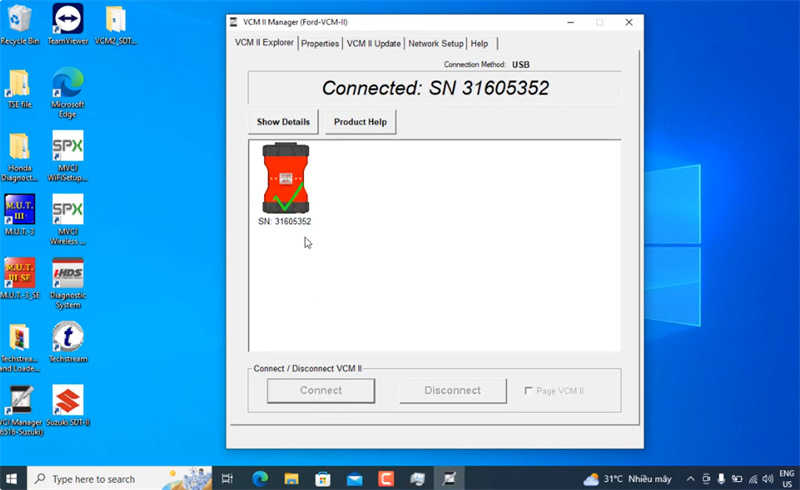This screenshot has height=490, width=800.
Task: Click the volume icon in system tray
Action: pos(768,479)
